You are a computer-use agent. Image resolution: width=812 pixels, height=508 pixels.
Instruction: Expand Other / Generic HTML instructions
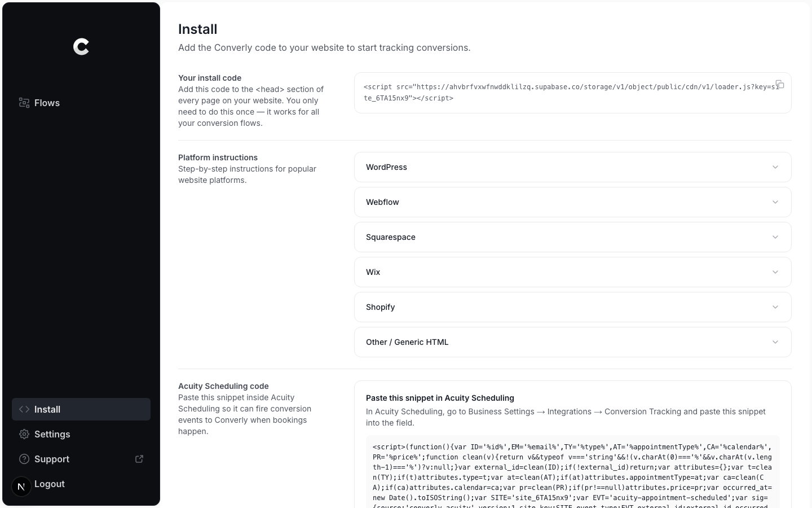click(572, 342)
